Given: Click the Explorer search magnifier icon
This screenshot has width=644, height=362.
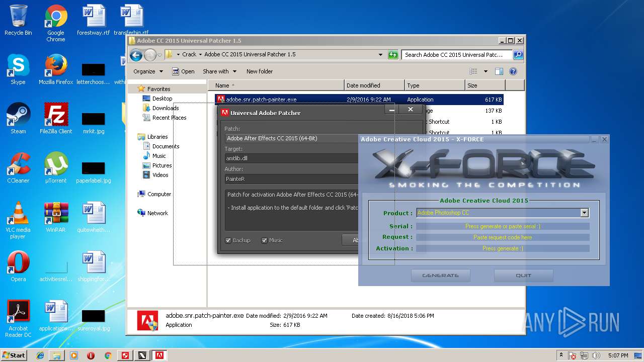Looking at the screenshot, I should point(518,55).
